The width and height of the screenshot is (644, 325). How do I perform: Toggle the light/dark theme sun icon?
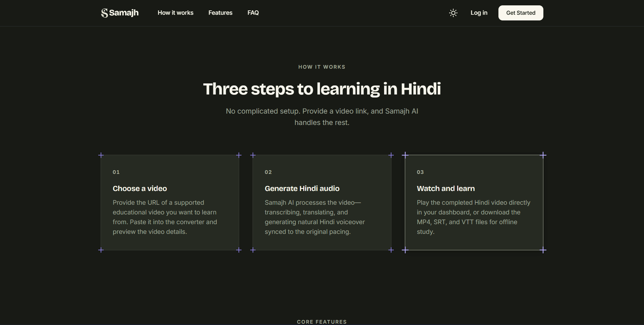[453, 13]
